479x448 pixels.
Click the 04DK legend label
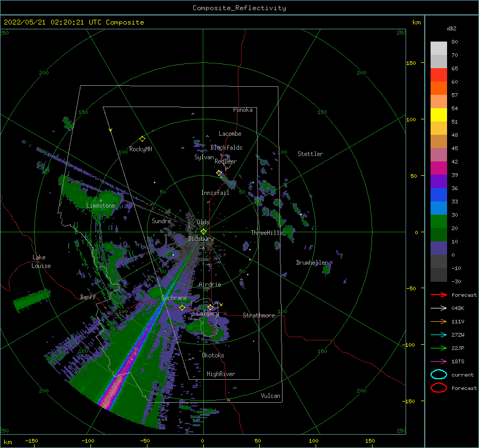coord(458,308)
